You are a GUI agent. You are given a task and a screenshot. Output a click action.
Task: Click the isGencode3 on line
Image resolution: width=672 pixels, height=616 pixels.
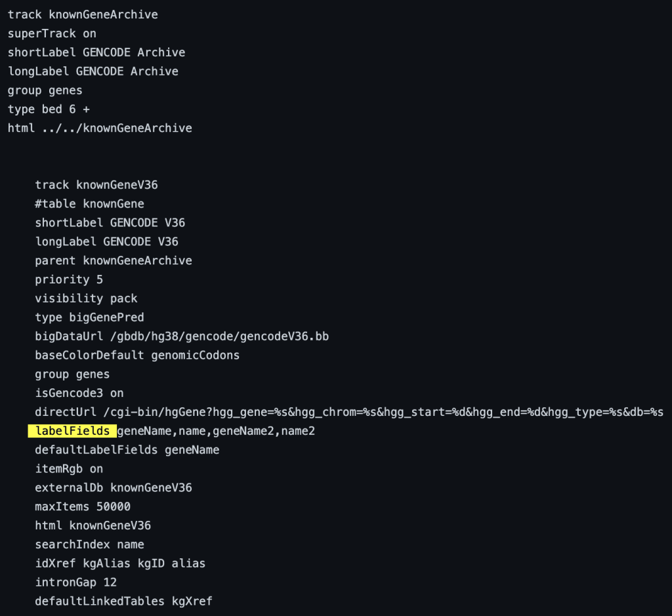point(79,393)
